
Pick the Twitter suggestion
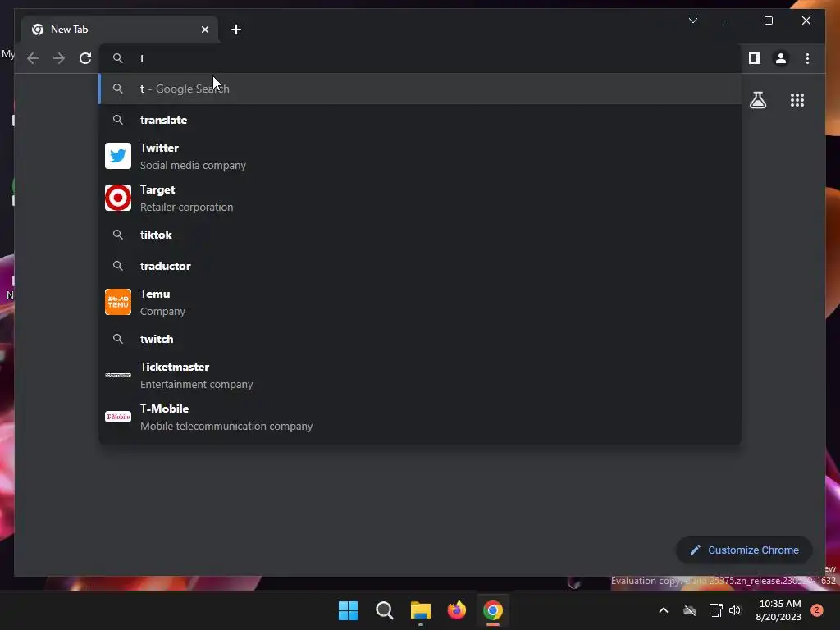click(x=420, y=156)
